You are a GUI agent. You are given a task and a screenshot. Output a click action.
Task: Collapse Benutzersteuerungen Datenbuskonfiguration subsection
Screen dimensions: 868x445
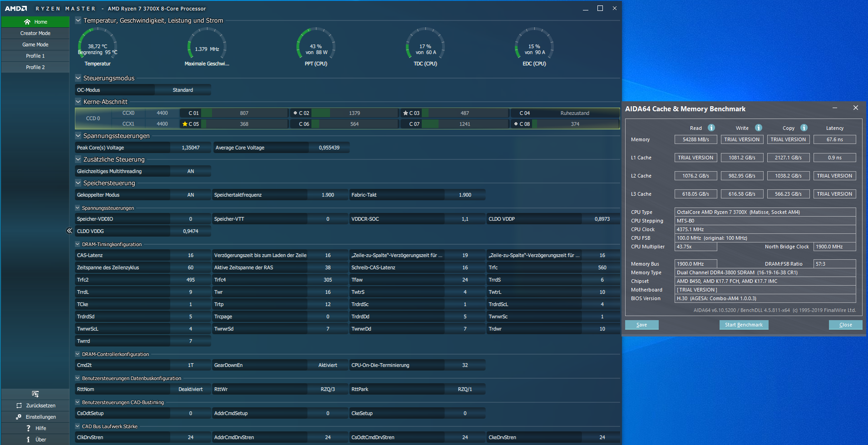(x=77, y=378)
